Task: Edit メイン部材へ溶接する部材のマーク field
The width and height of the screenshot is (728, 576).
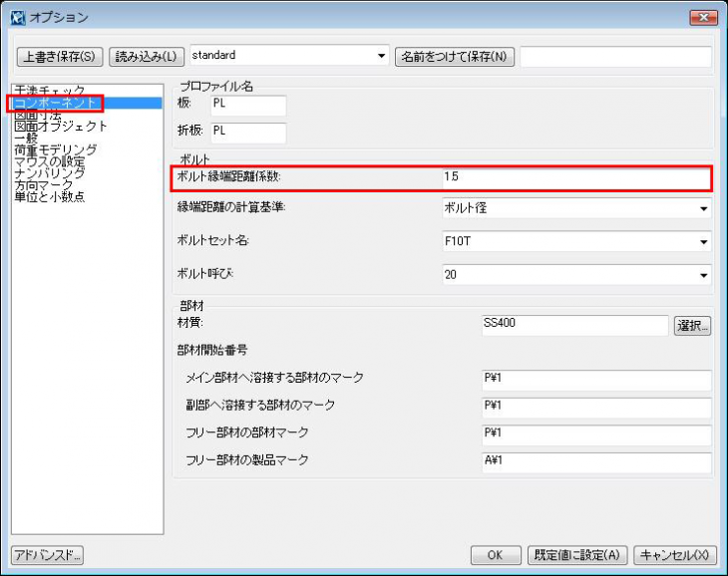Action: (x=596, y=381)
